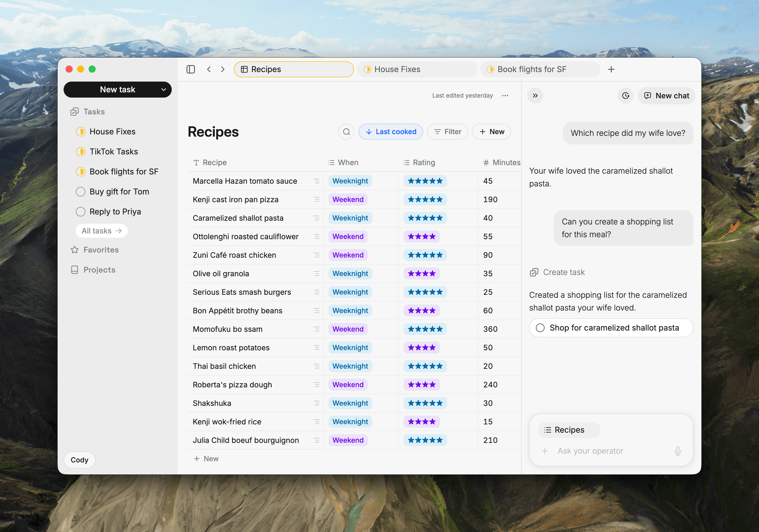759x532 pixels.
Task: Go back with the left arrow
Action: [x=209, y=69]
